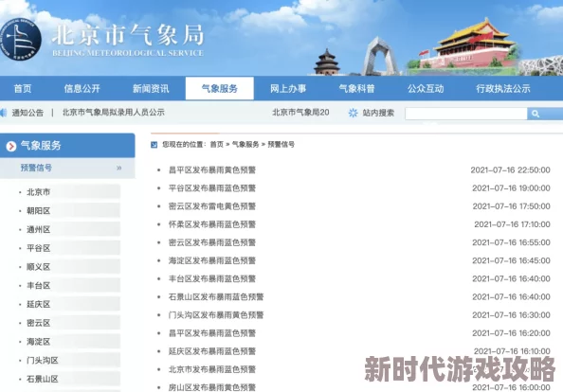Click timestamp 2021-07-16 16:55:00
This screenshot has width=563, height=392.
tap(511, 242)
